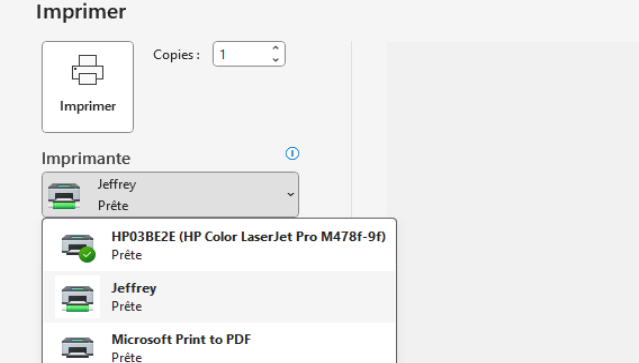The height and width of the screenshot is (363, 639).
Task: Select Jeffrey from the printer list
Action: [220, 297]
